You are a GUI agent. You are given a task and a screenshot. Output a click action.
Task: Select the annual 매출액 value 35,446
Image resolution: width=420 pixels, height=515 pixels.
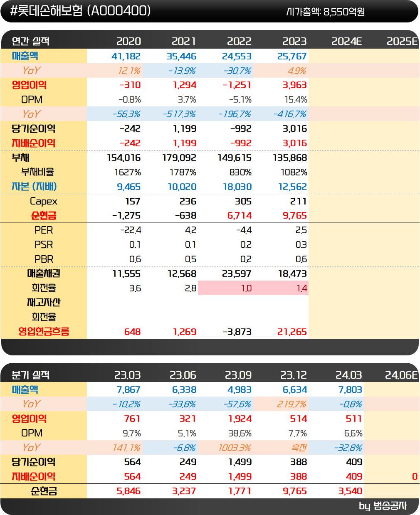pyautogui.click(x=181, y=56)
